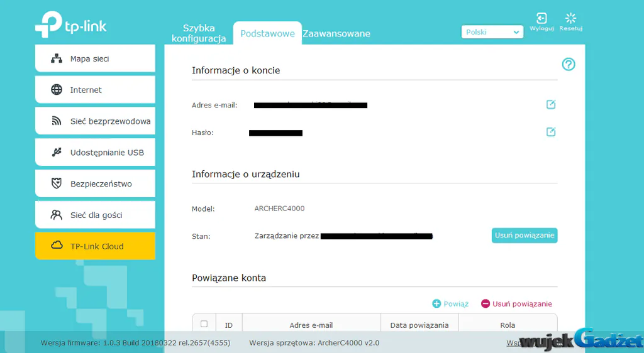Click the edit icon beside Hasło

coord(551,132)
